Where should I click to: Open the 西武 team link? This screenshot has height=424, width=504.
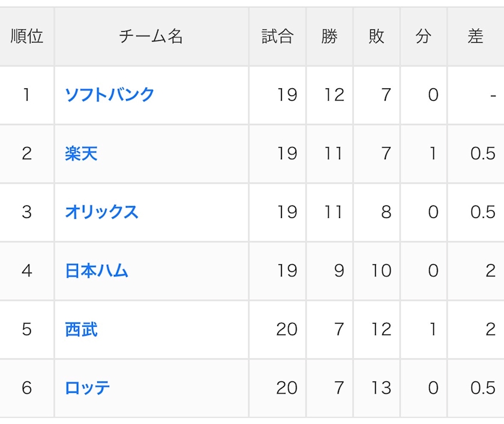[x=82, y=330]
